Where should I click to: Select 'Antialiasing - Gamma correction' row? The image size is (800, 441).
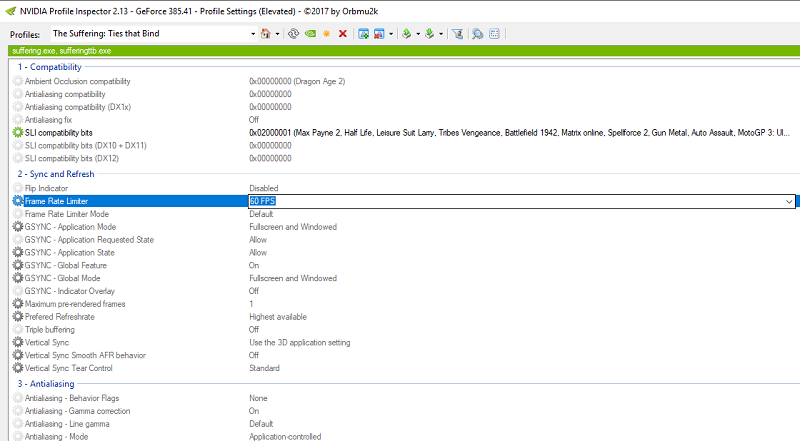(x=78, y=411)
